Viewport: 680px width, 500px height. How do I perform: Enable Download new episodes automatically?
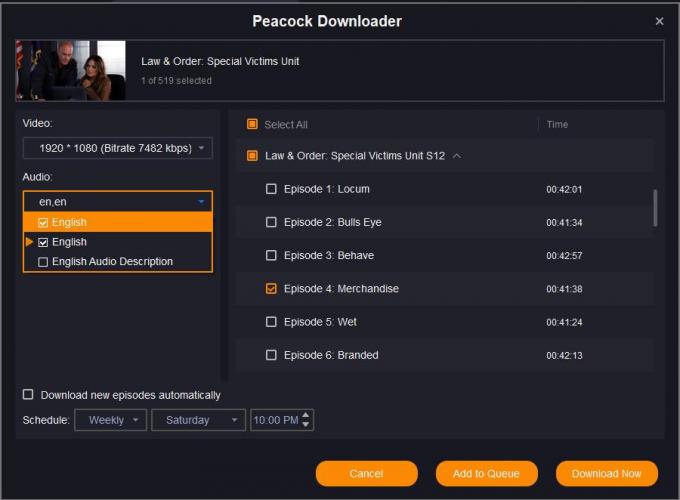[28, 395]
